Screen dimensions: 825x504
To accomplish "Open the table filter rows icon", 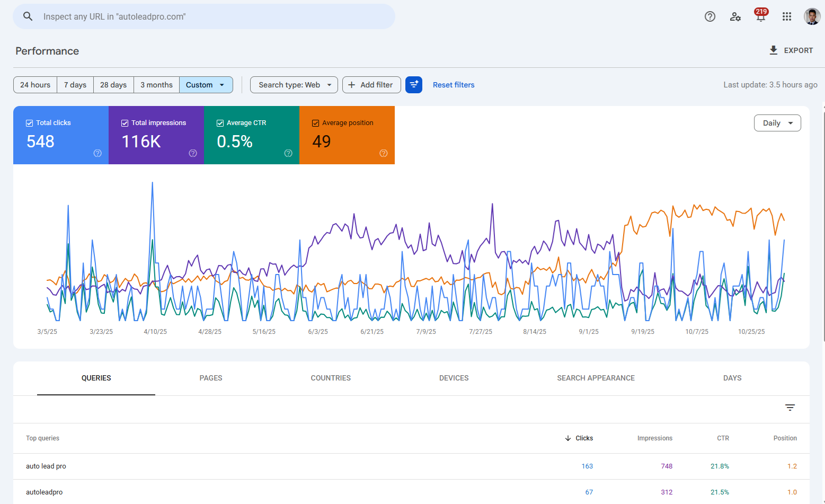I will (790, 408).
